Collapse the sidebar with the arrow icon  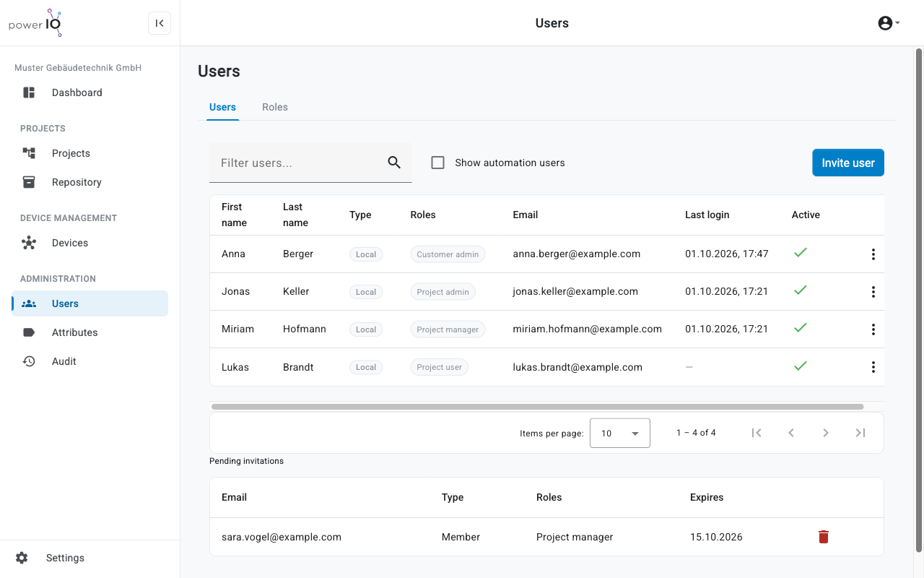tap(160, 23)
